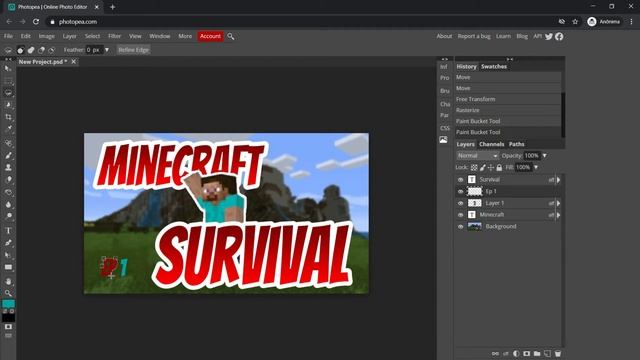The image size is (640, 360).
Task: Open layer effects (eff) at panel bottom
Action: click(x=506, y=353)
